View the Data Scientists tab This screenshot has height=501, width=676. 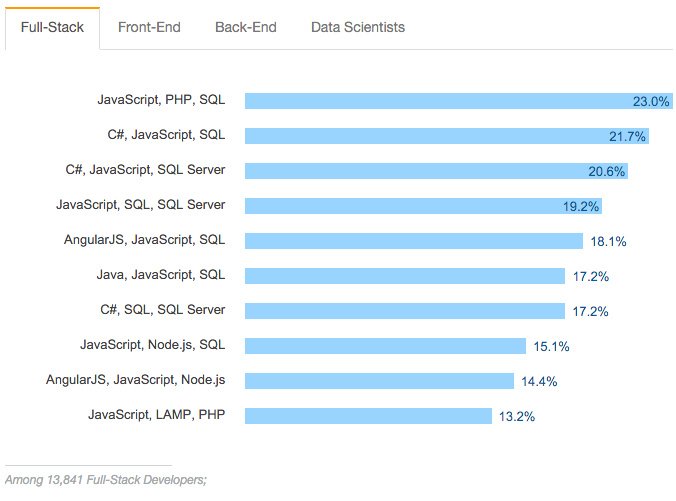[x=358, y=27]
